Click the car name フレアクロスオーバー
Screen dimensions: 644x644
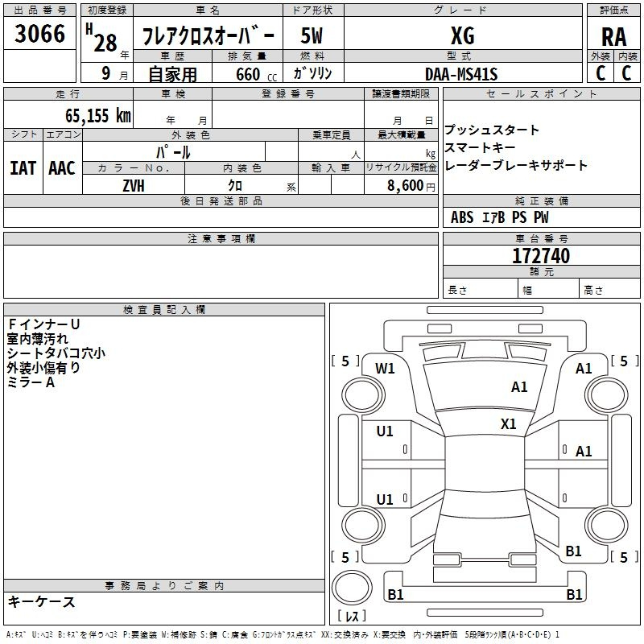tap(208, 36)
